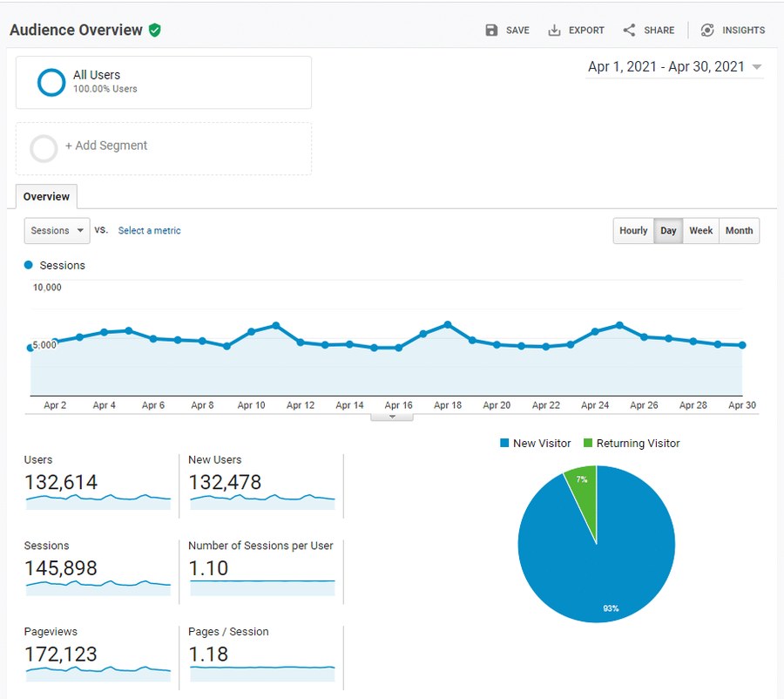Select the Day granularity button
Screen dimensions: 784x699
[x=668, y=231]
